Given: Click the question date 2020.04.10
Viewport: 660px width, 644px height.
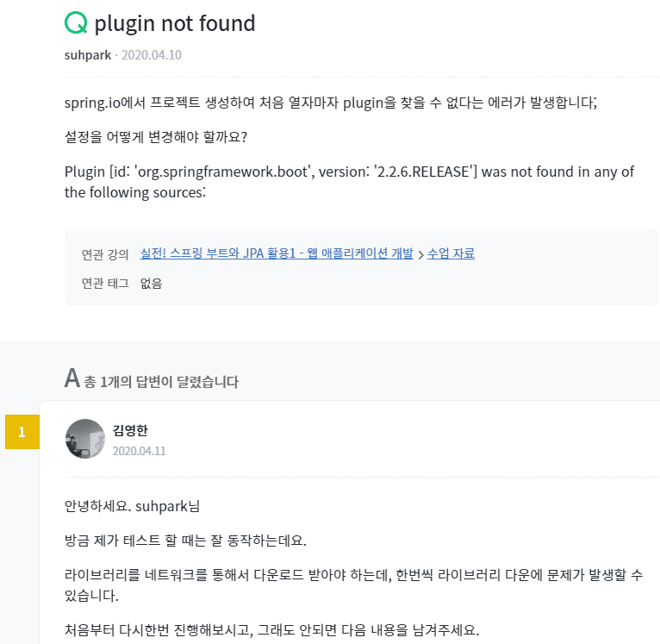Looking at the screenshot, I should [x=152, y=55].
